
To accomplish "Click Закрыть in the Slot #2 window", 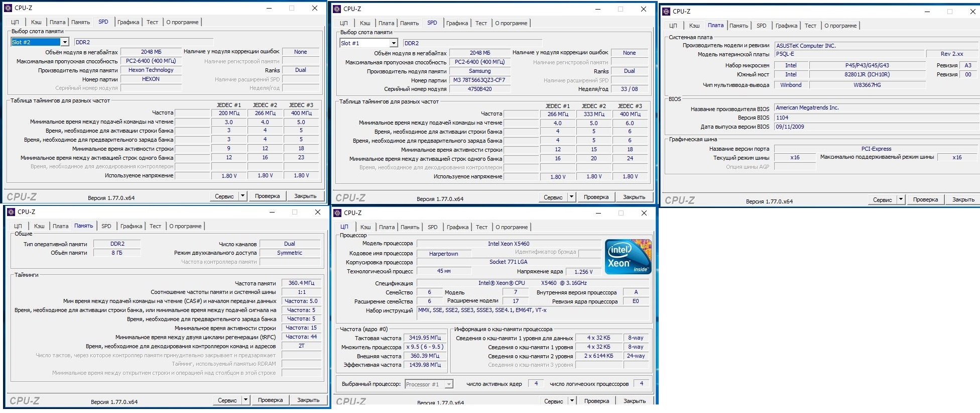I will point(305,196).
